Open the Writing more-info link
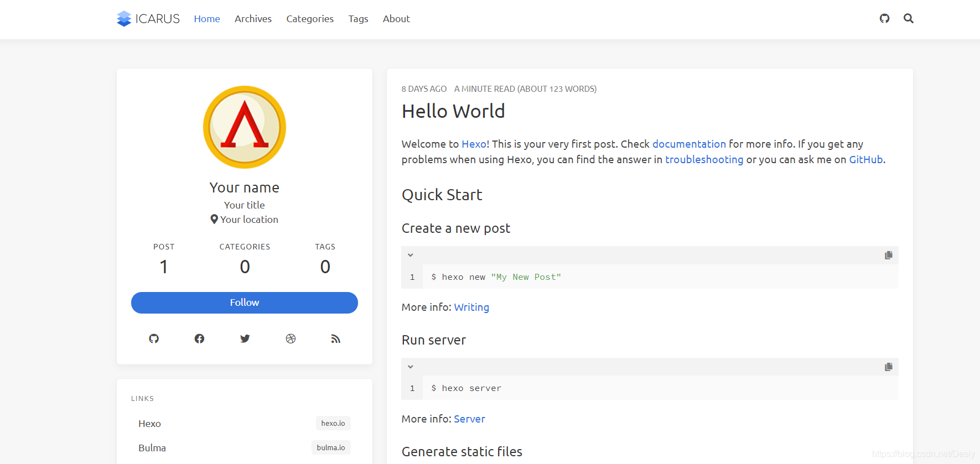The image size is (980, 464). point(471,307)
